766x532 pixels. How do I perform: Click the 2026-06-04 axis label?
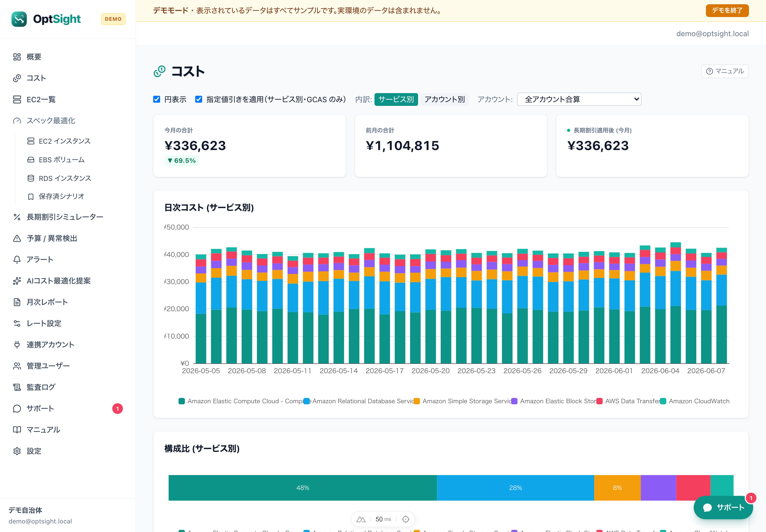click(660, 371)
